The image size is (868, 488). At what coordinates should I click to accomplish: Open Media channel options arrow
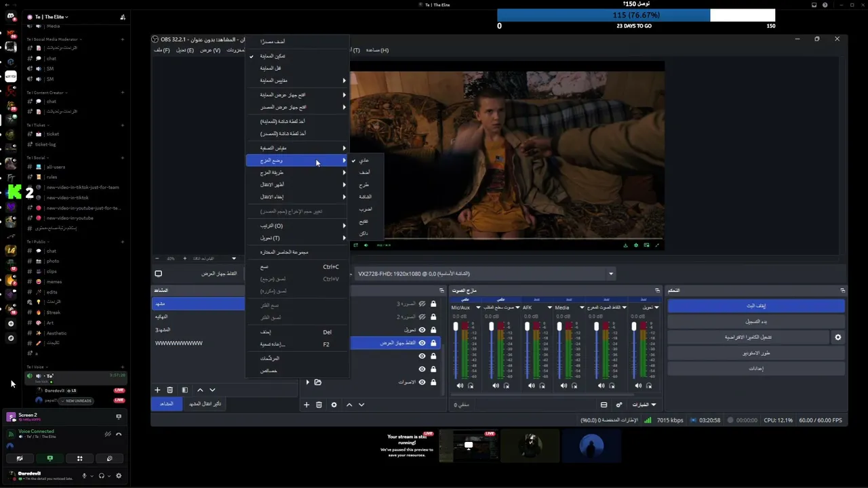[582, 308]
